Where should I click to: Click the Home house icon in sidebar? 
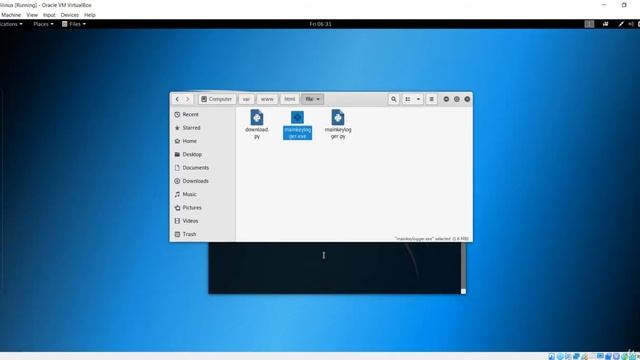177,141
